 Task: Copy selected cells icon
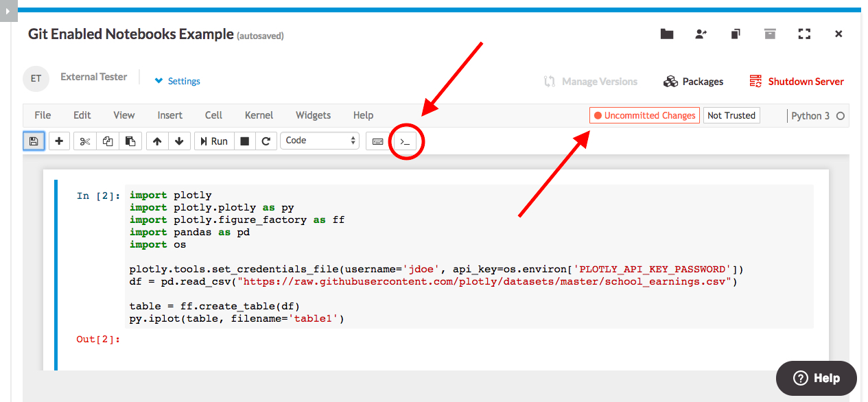point(108,141)
